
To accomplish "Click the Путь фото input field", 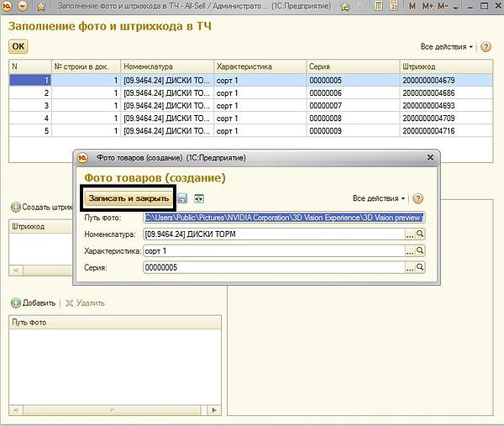I will point(284,218).
